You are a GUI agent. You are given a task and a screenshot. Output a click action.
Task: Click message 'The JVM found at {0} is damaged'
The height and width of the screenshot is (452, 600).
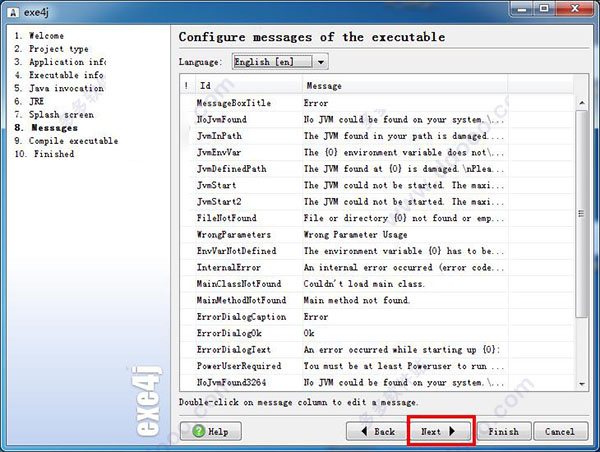(x=404, y=169)
